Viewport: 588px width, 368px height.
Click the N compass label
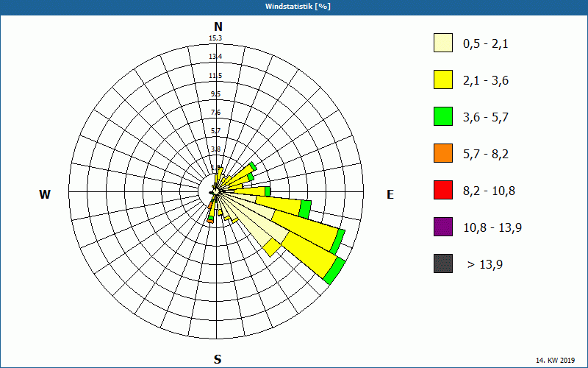pos(218,26)
